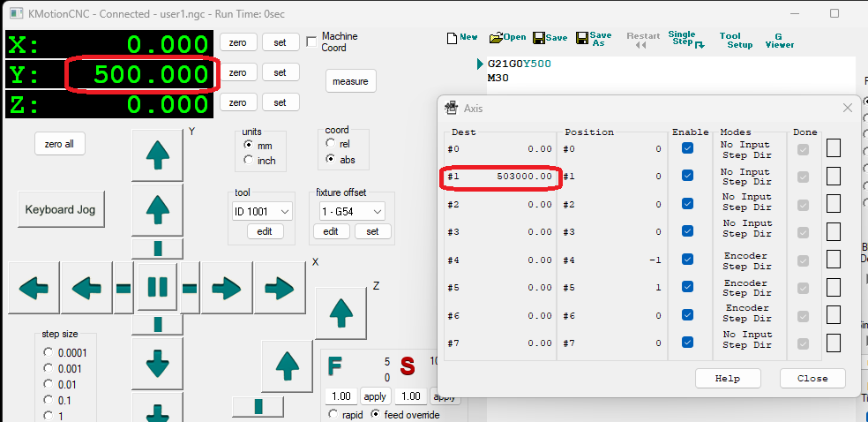
Task: Select the inch units radio button
Action: pos(248,161)
